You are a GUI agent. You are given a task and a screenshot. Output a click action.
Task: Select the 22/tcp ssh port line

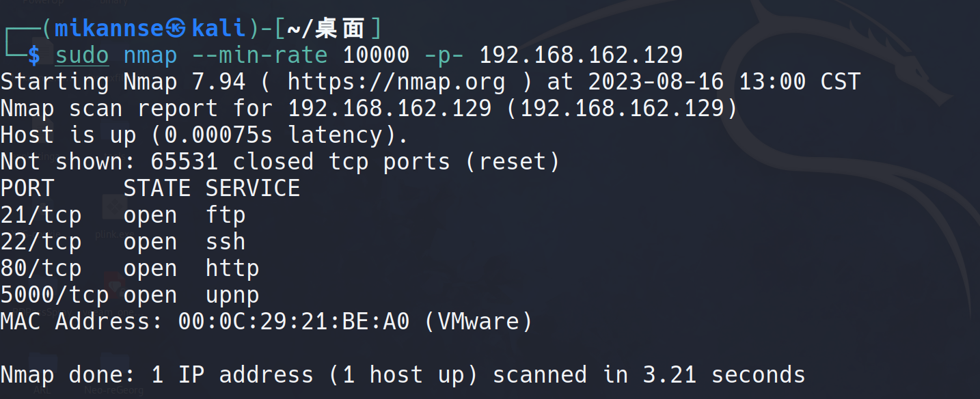click(123, 242)
